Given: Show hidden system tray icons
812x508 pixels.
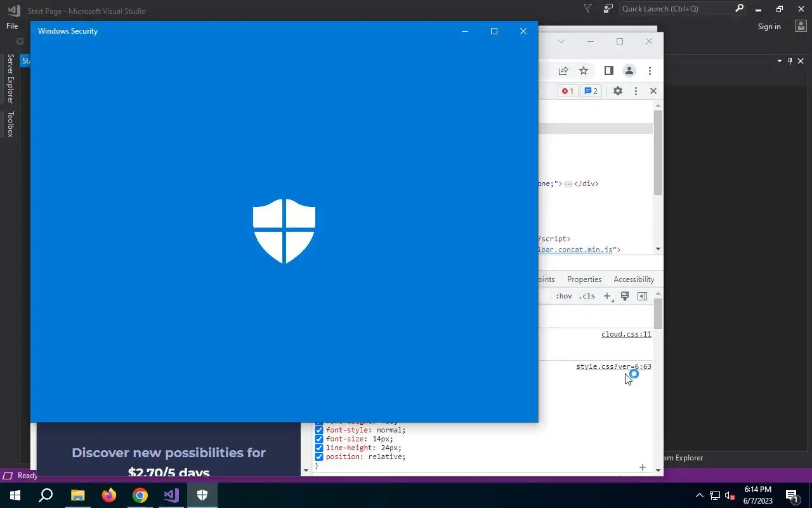Looking at the screenshot, I should 700,495.
